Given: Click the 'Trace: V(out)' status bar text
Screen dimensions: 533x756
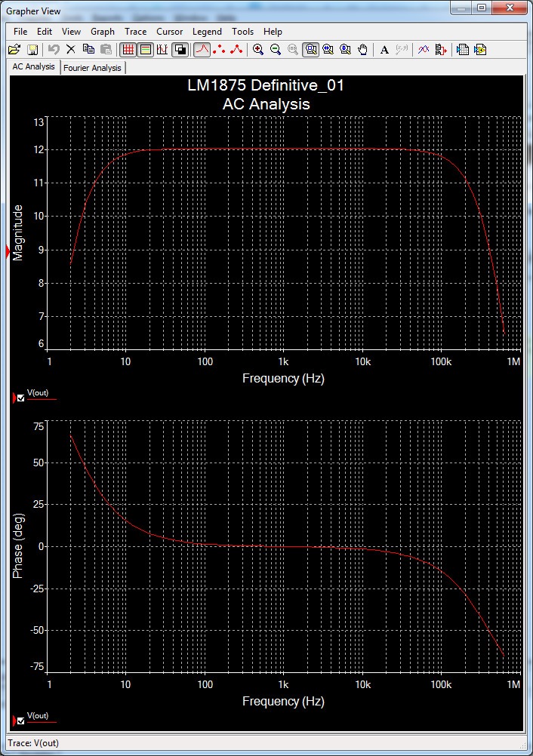Looking at the screenshot, I should point(33,743).
